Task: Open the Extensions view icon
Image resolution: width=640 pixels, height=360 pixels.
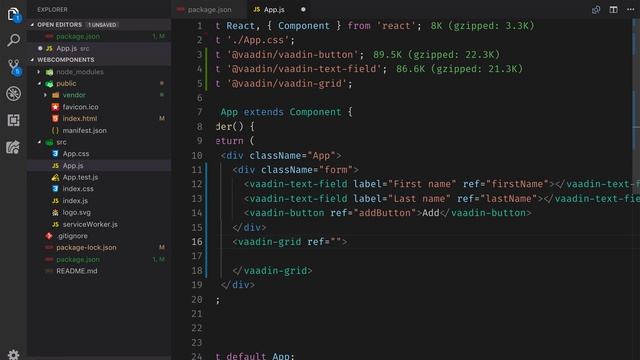Action: pos(13,120)
